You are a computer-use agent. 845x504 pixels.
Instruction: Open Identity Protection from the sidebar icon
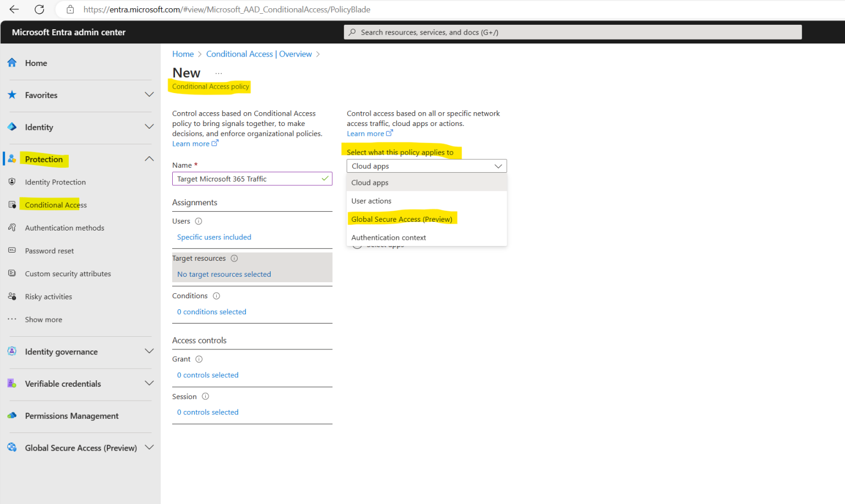12,182
